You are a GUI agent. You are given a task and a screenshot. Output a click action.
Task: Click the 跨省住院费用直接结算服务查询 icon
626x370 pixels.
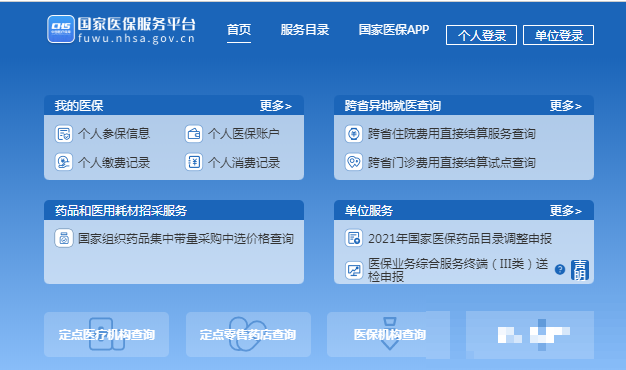pyautogui.click(x=354, y=134)
